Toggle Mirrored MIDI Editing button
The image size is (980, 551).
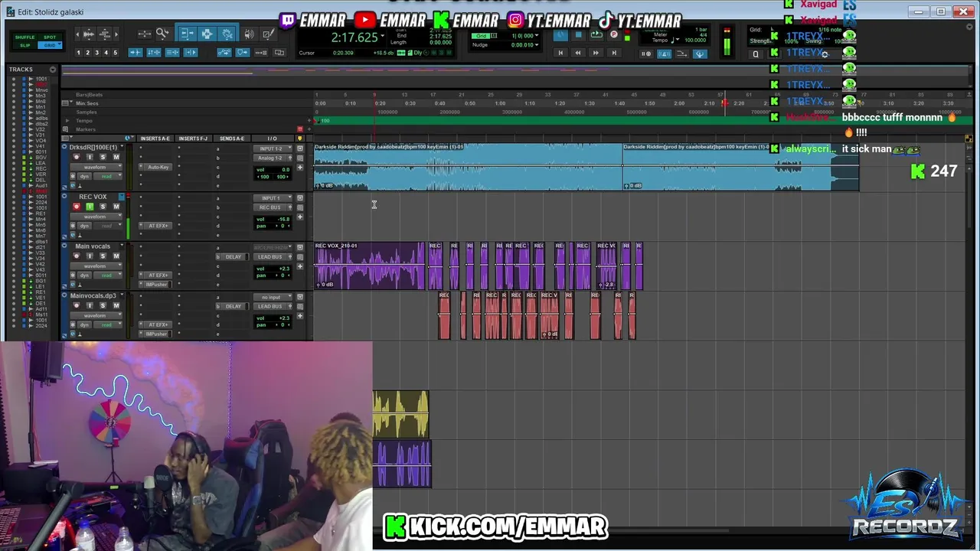point(261,53)
